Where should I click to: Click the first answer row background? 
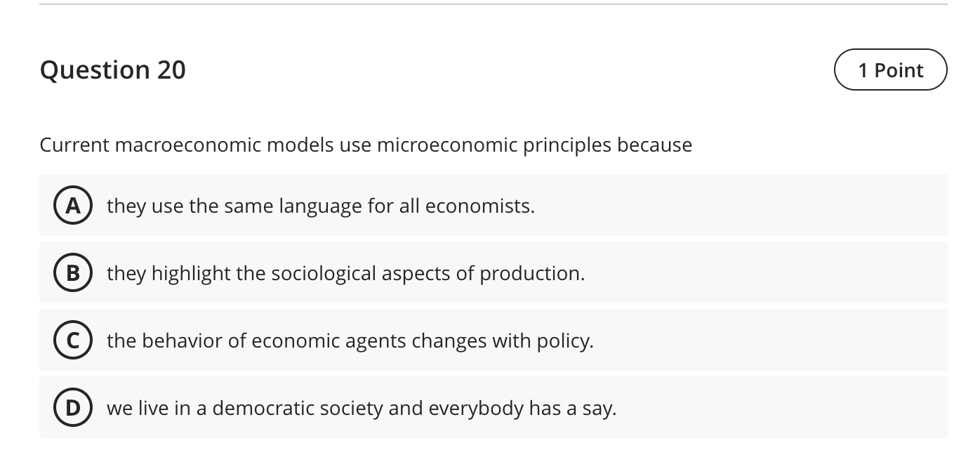632,205
